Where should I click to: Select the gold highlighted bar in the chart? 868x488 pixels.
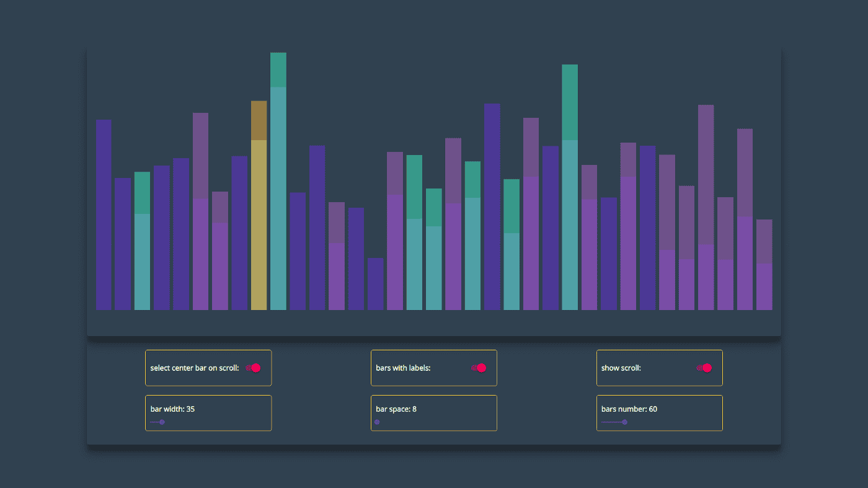(x=259, y=205)
